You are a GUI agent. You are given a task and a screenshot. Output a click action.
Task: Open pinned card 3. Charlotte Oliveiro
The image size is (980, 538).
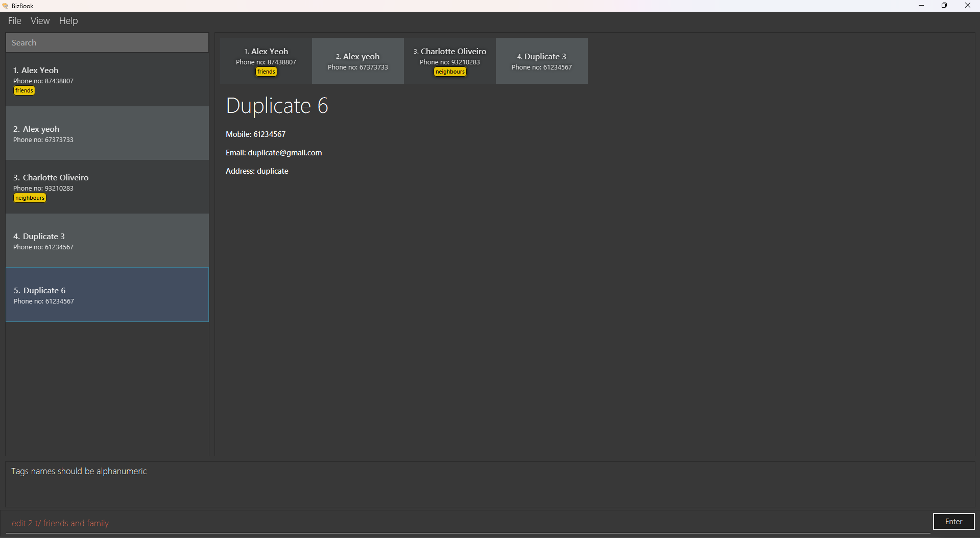[x=450, y=61]
